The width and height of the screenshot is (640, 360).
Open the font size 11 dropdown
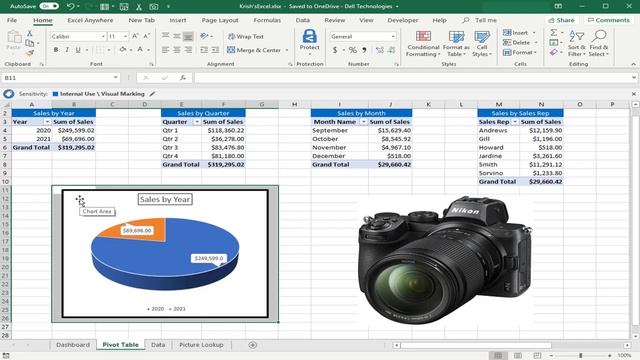click(125, 36)
